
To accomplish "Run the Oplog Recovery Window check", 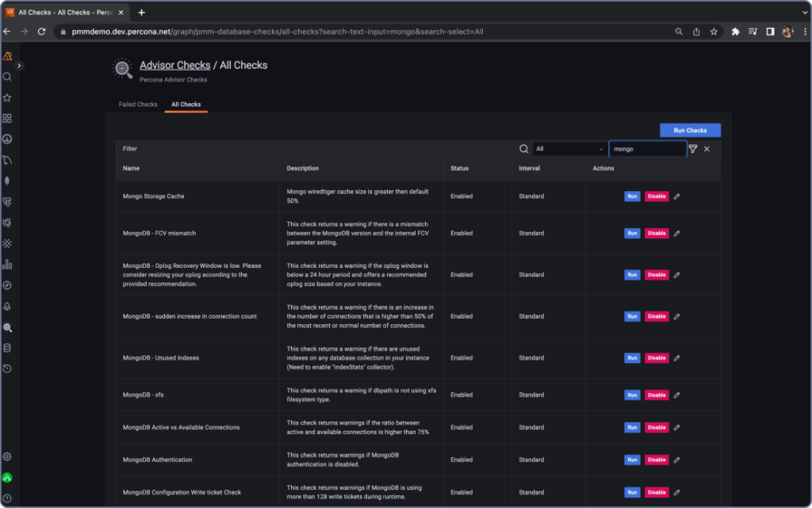I will tap(632, 275).
